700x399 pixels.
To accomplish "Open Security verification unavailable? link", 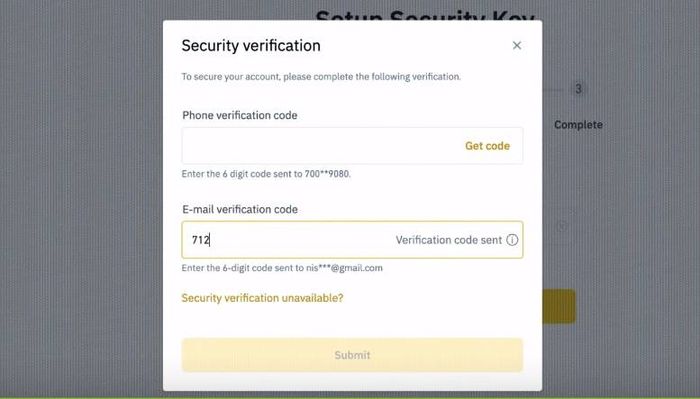I will tap(262, 298).
